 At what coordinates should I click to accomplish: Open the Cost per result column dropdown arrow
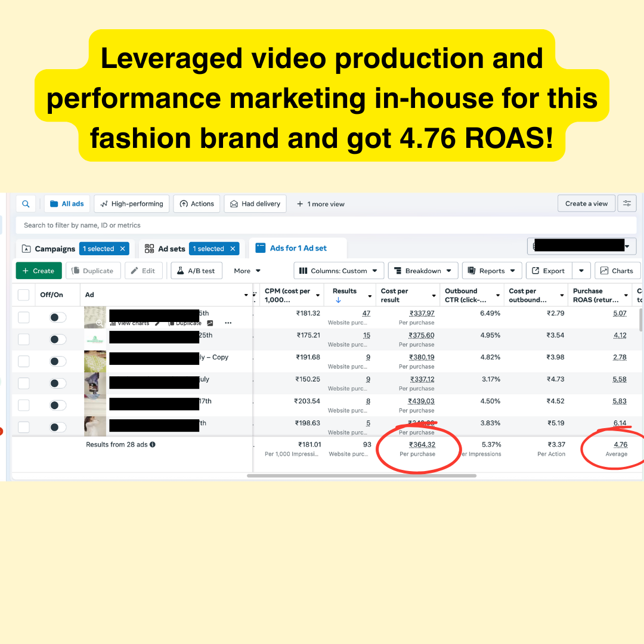click(x=434, y=295)
